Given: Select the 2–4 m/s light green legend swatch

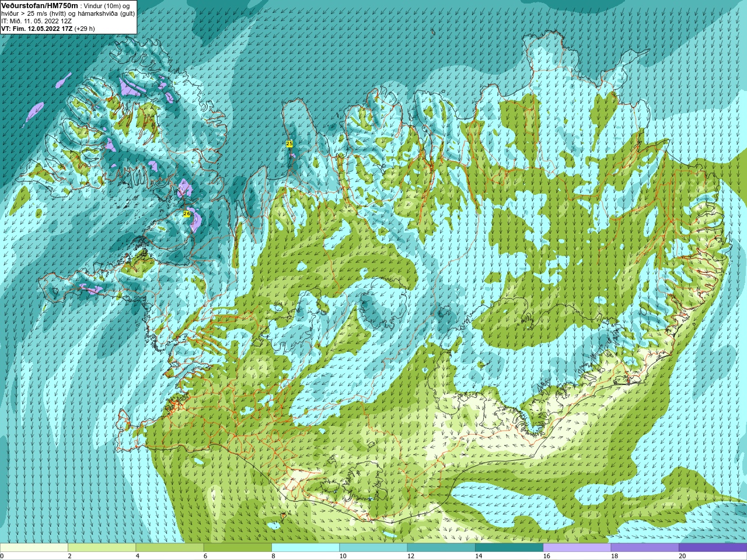Looking at the screenshot, I should [102, 548].
